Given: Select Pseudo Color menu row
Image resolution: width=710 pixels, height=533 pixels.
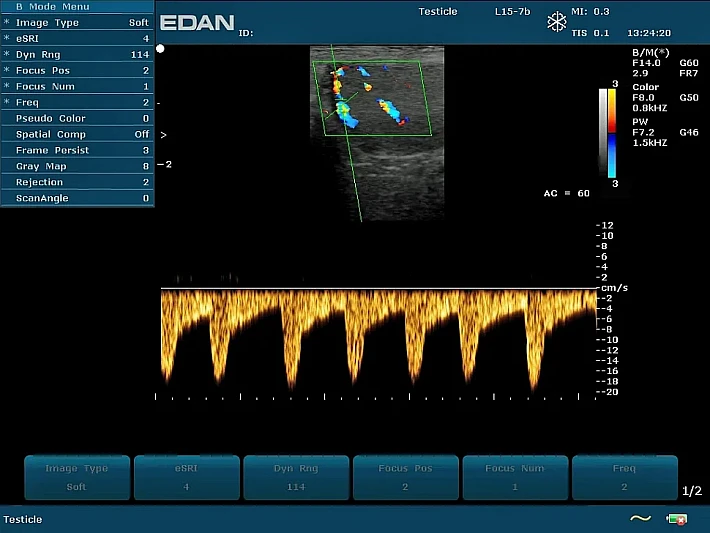Looking at the screenshot, I should [77, 118].
